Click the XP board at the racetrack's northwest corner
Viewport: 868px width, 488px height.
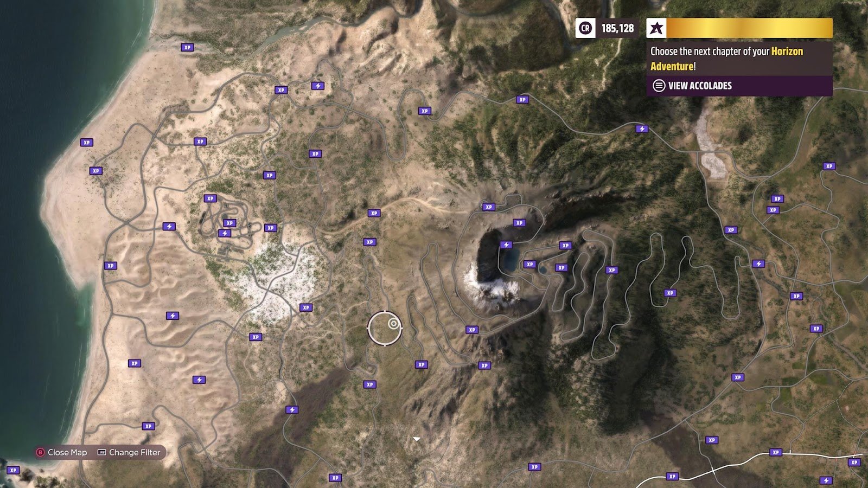tap(210, 198)
